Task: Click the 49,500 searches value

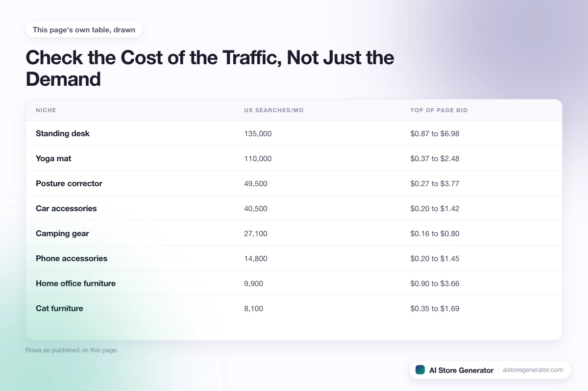Action: (256, 183)
